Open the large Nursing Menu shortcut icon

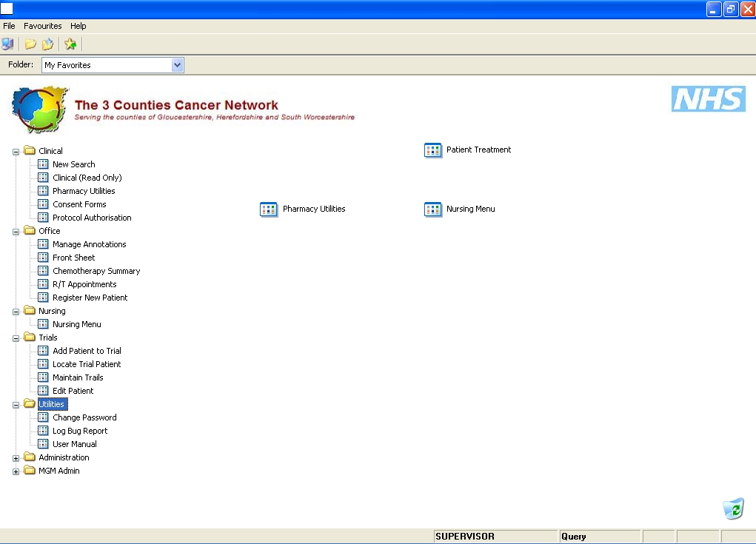[x=432, y=209]
